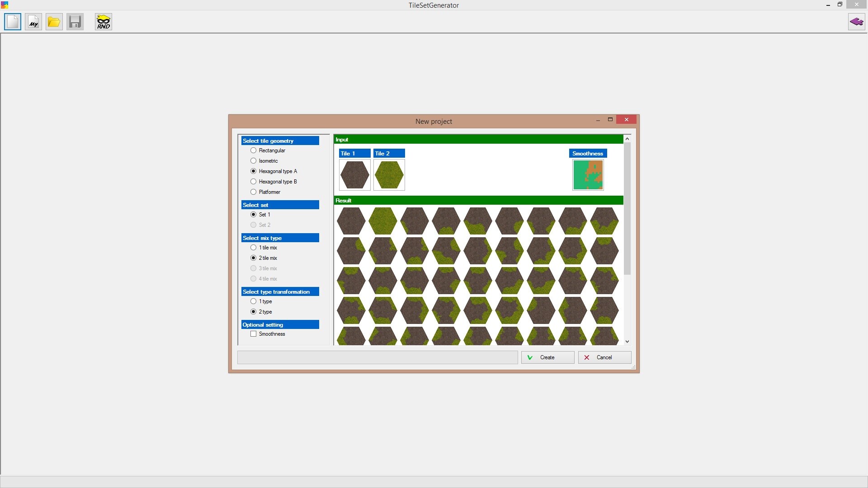868x488 pixels.
Task: Click the scroll up arrow in Input panel
Action: 627,139
